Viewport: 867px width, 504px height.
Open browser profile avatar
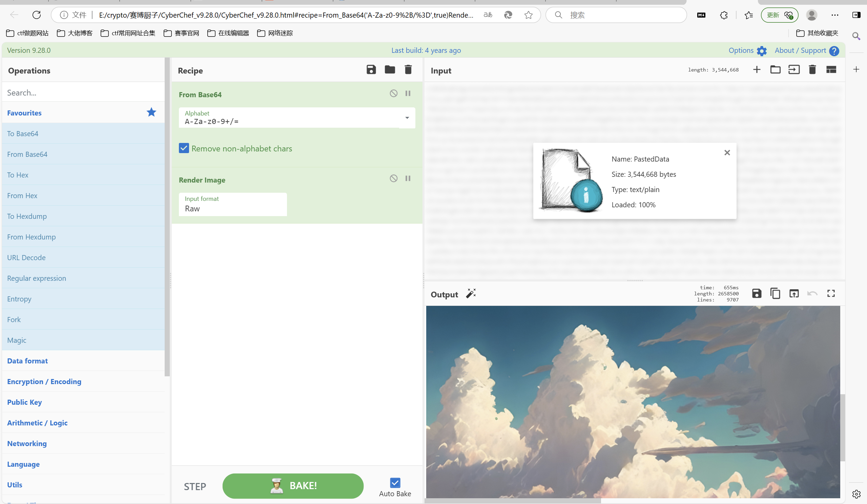coord(812,15)
